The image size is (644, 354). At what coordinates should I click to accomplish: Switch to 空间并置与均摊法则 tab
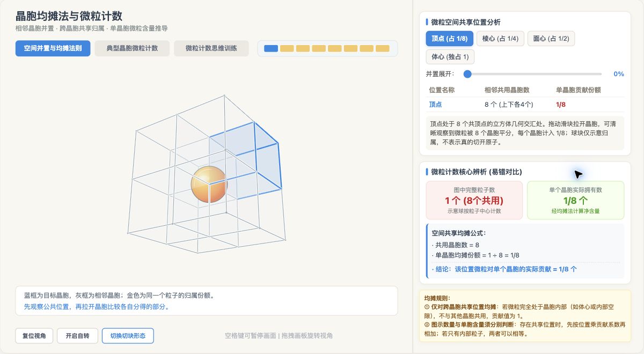(53, 48)
